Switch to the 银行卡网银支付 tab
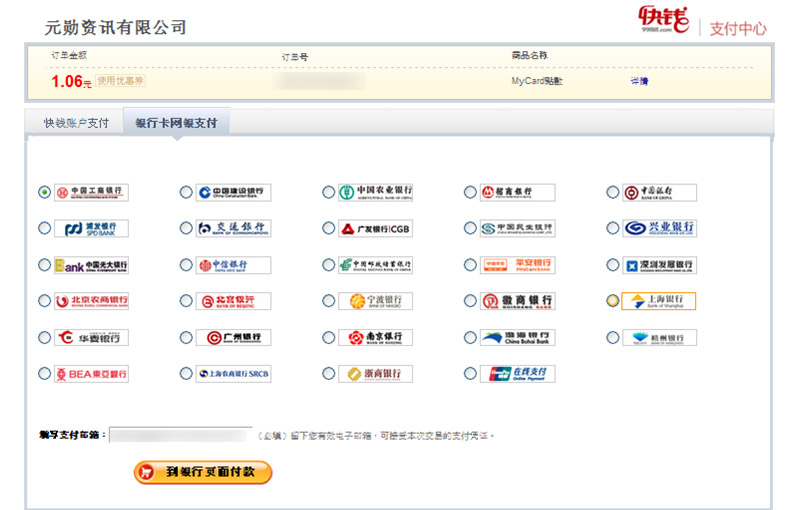Viewport: 791px width, 510px height. [177, 123]
